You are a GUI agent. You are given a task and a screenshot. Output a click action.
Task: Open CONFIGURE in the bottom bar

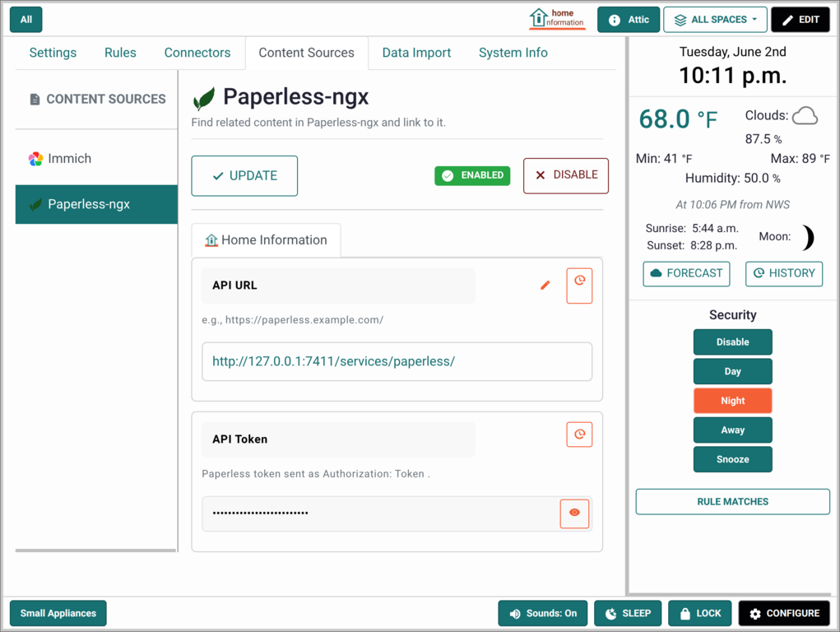(784, 613)
